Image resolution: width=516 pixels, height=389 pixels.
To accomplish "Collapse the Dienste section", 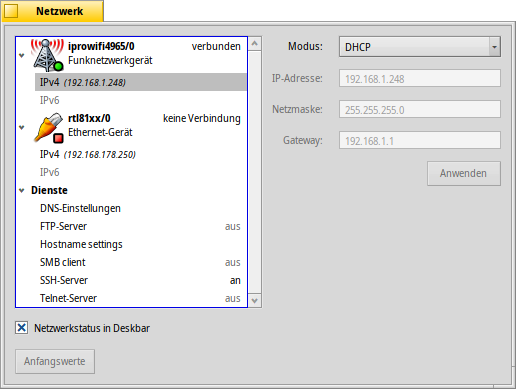I will point(22,191).
